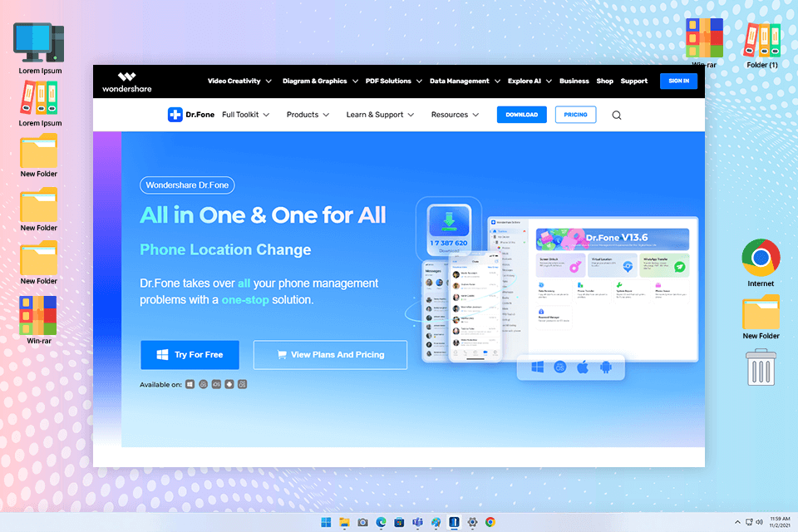Image resolution: width=798 pixels, height=532 pixels.
Task: Open the Windows Start button
Action: point(326,522)
